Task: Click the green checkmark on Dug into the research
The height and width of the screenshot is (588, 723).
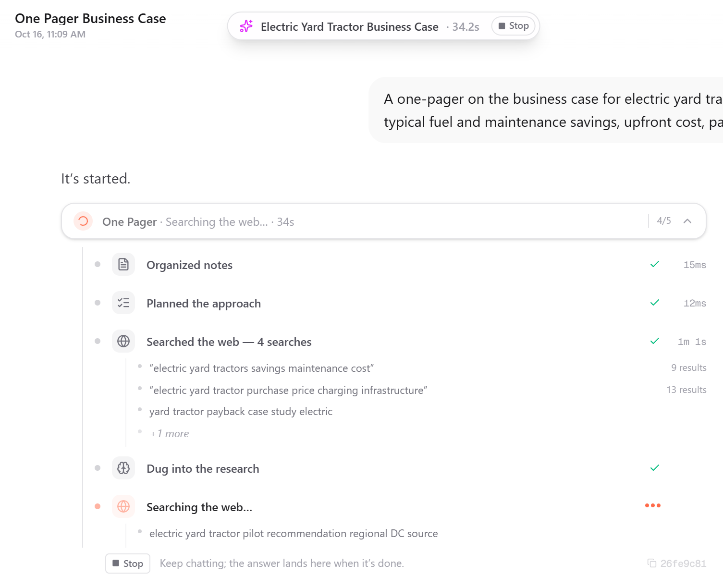Action: point(654,468)
